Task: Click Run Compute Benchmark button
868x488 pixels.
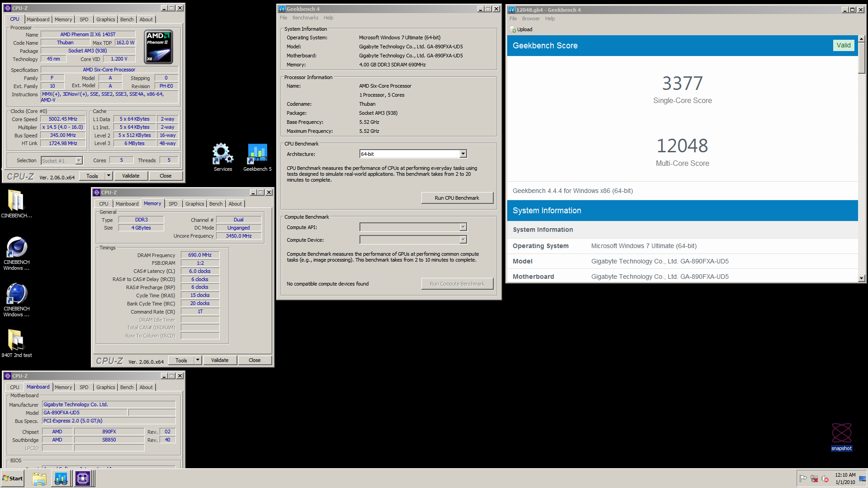Action: pos(457,284)
